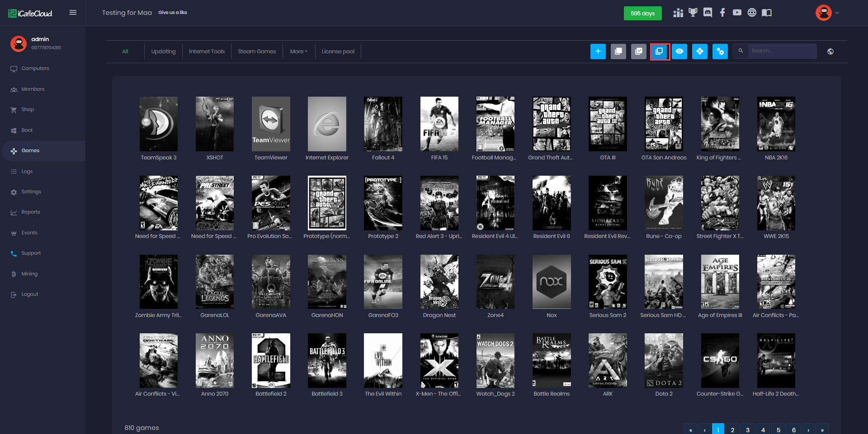Click the Search input field
868x434 pixels.
(x=782, y=51)
